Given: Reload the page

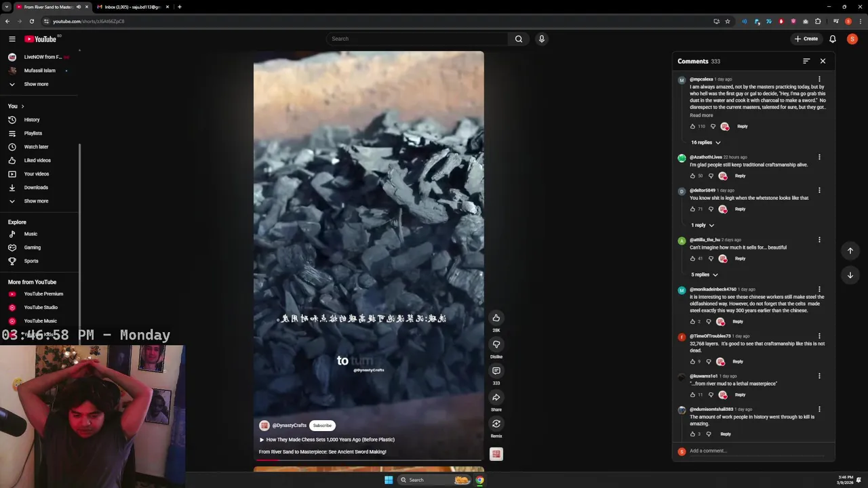Looking at the screenshot, I should pos(31,21).
